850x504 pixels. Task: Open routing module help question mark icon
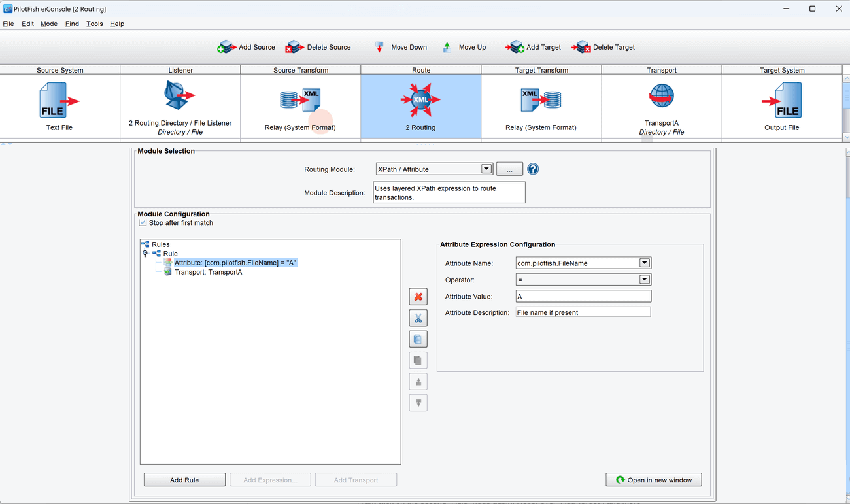(533, 169)
